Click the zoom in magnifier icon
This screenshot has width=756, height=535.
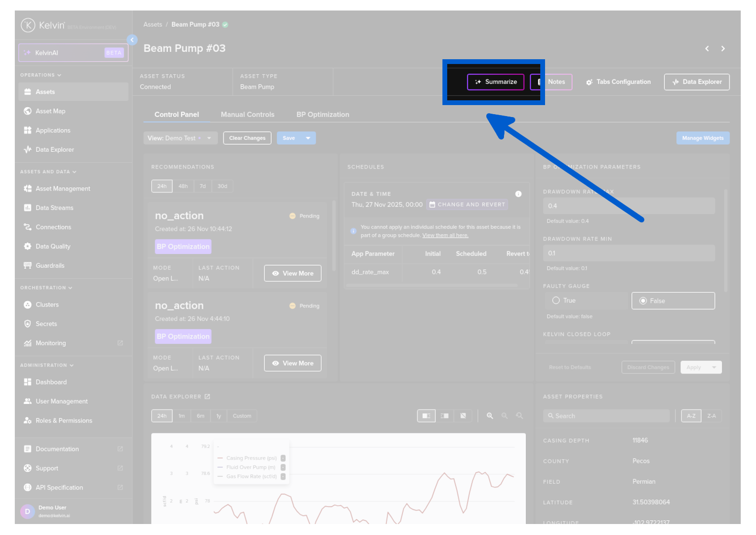490,416
